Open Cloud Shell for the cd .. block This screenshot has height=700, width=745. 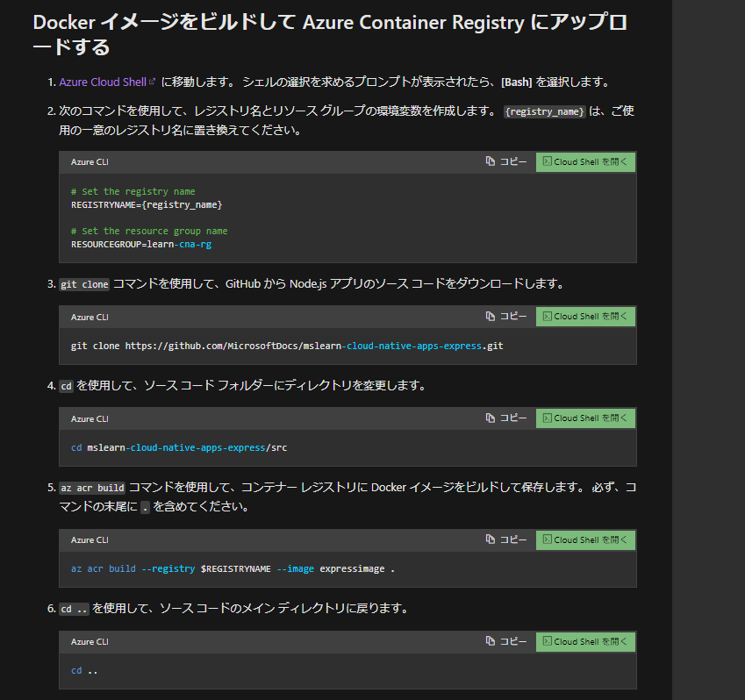point(585,642)
